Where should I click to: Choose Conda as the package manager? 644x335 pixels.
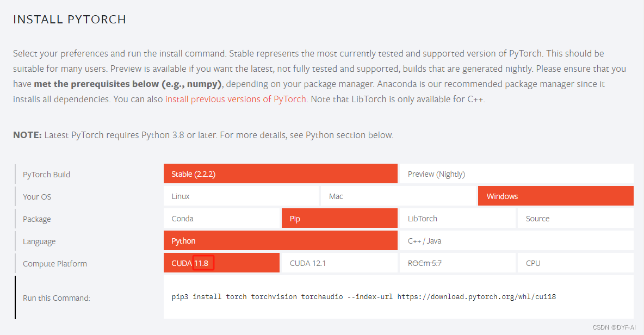[x=221, y=219]
